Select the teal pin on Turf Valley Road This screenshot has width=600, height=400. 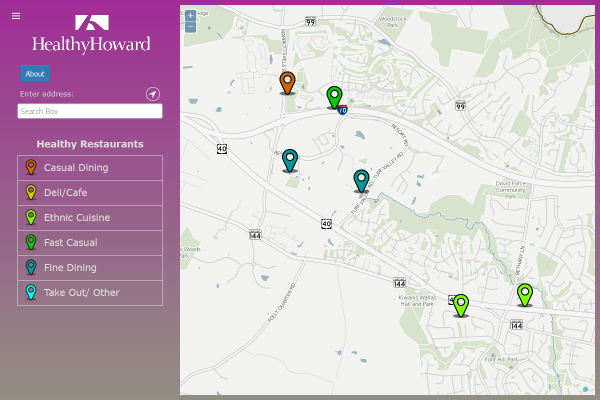[x=361, y=181]
